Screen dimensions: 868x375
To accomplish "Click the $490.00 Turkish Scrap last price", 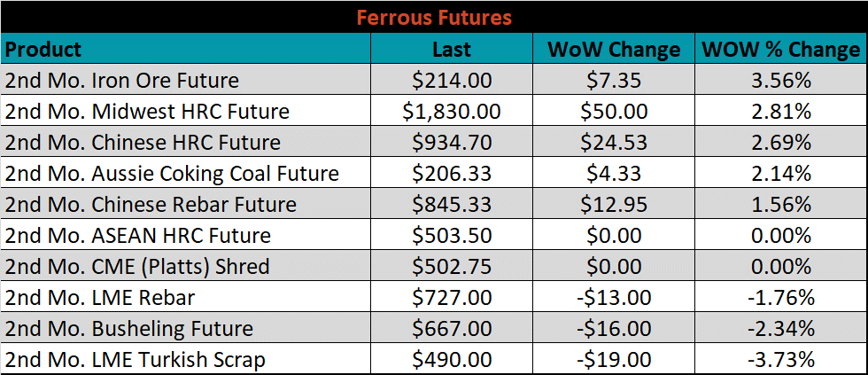I will point(452,358).
